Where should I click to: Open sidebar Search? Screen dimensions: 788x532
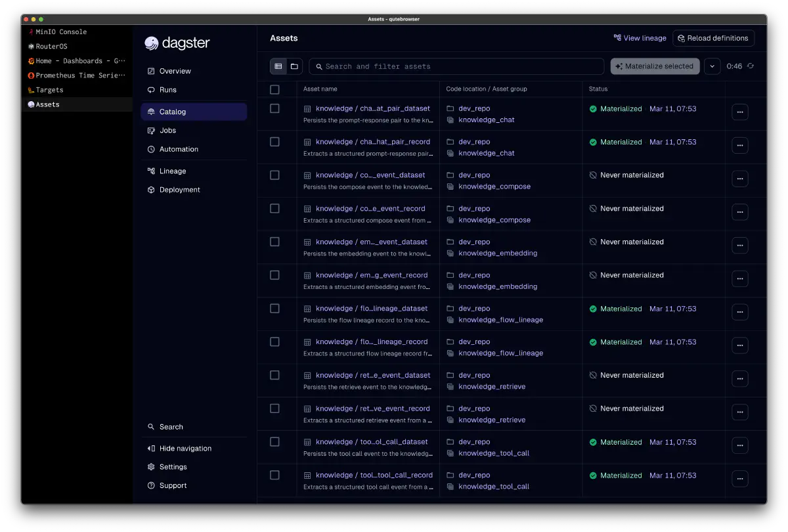(194, 427)
